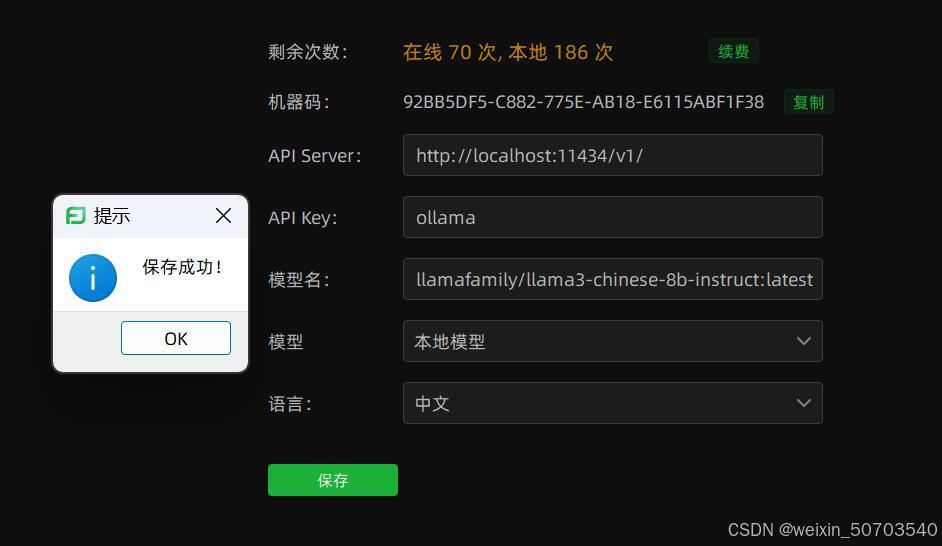Click the green app logo beside 提示
This screenshot has height=546, width=942.
coord(76,215)
